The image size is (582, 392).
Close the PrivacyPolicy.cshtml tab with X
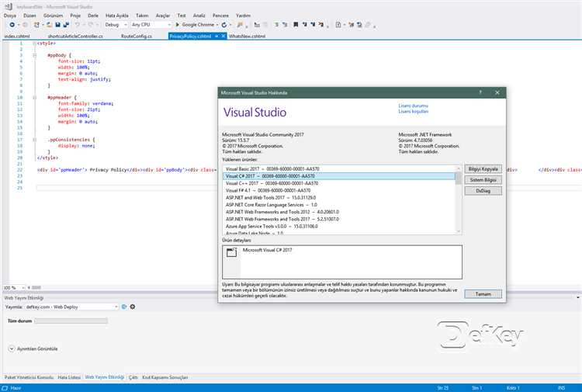click(x=224, y=36)
